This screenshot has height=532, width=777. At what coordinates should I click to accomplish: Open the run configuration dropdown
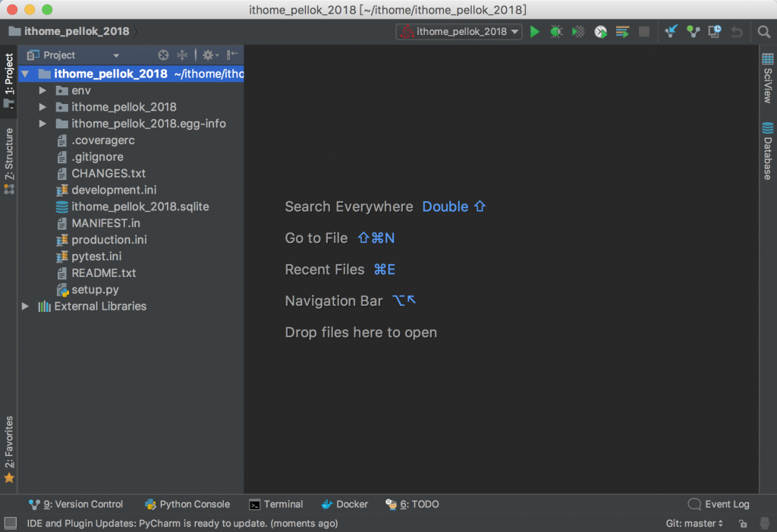point(459,32)
